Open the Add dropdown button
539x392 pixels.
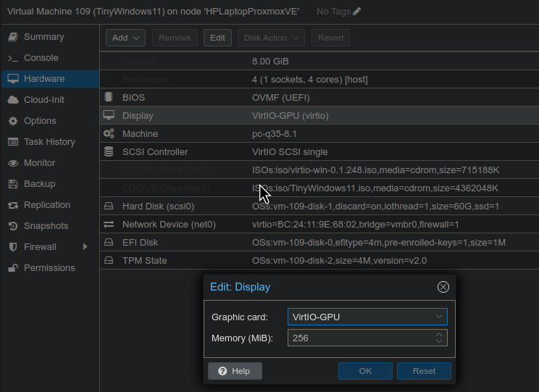tap(125, 38)
